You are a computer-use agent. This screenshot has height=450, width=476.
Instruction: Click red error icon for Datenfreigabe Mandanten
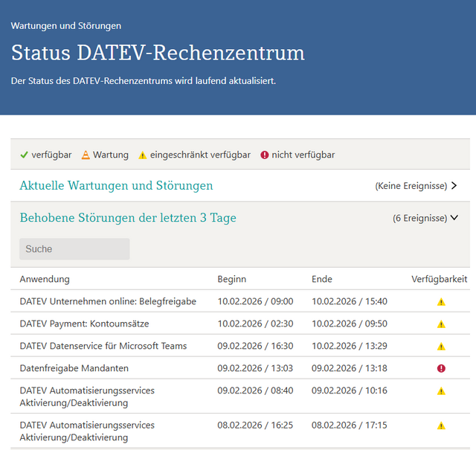pyautogui.click(x=441, y=368)
